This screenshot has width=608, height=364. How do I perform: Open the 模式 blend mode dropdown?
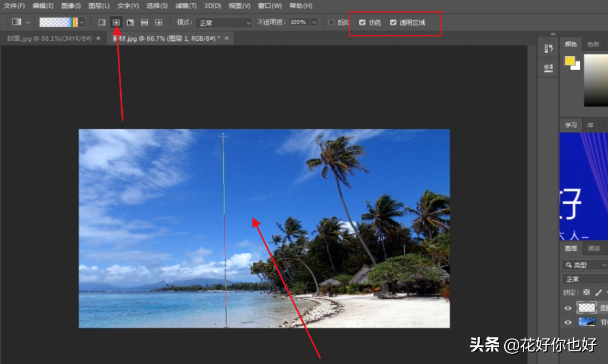click(x=224, y=23)
